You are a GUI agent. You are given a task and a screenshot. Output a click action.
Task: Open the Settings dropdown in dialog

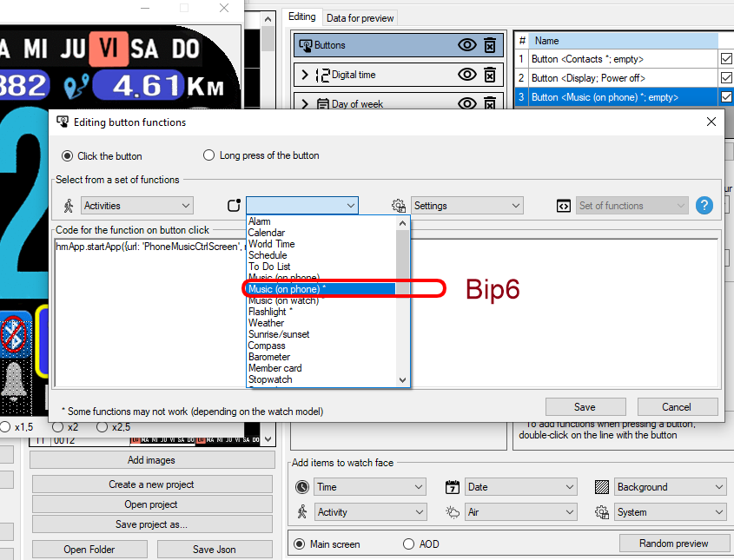(x=467, y=206)
